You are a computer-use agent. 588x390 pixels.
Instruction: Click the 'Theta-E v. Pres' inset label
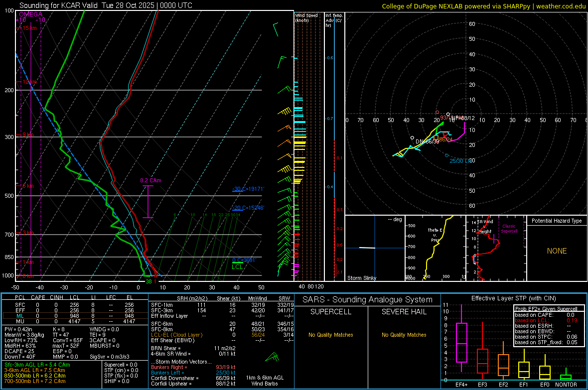tap(435, 235)
